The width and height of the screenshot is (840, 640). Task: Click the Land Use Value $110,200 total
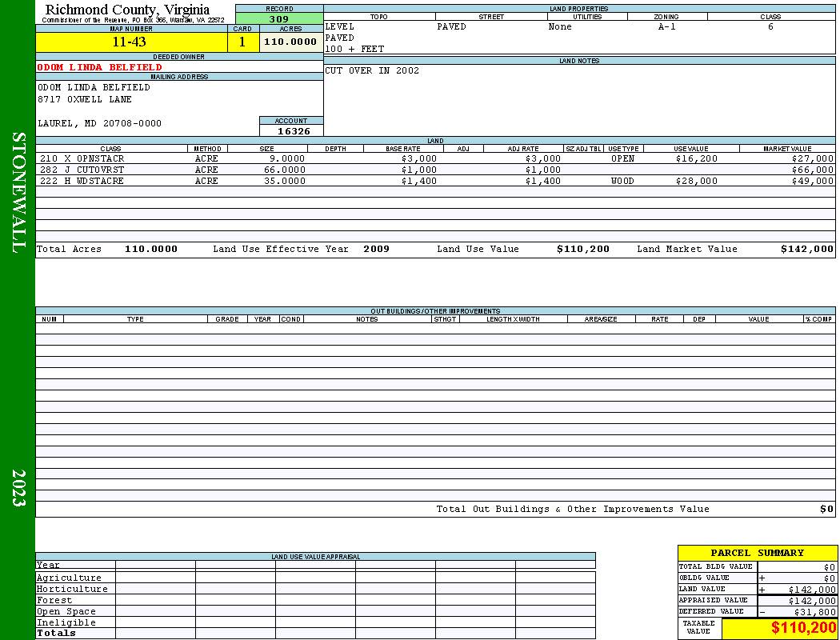coord(583,249)
